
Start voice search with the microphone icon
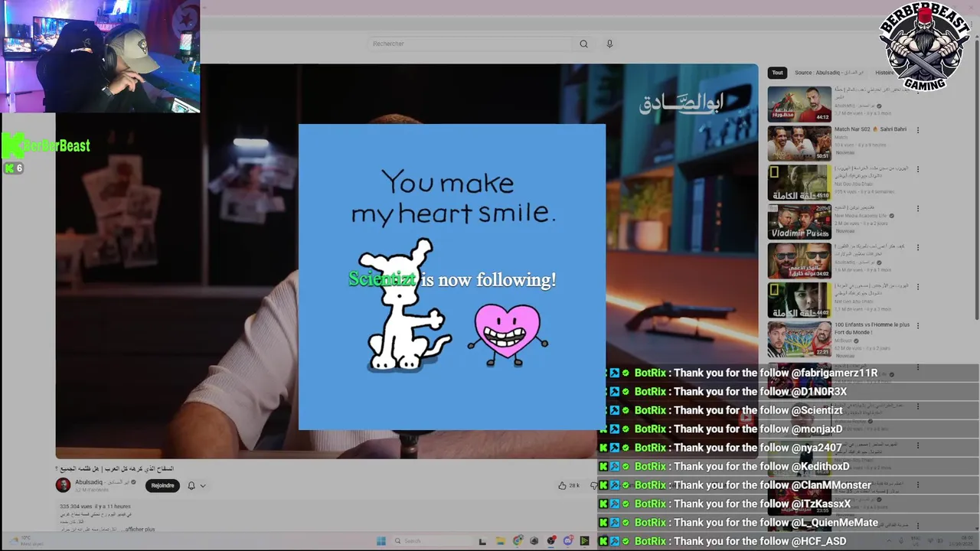pos(609,44)
